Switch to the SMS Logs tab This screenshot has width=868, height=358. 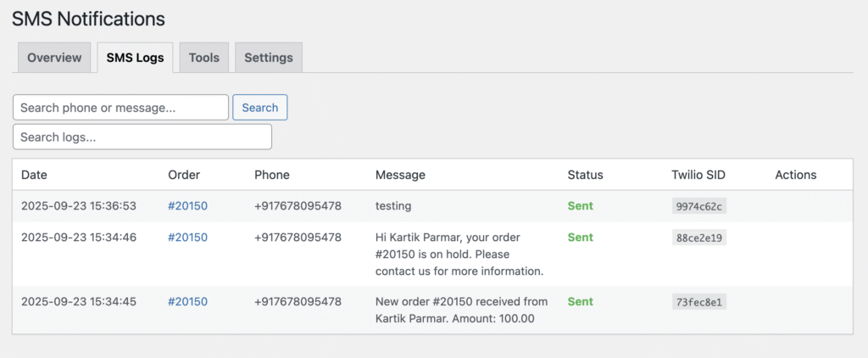[x=135, y=58]
